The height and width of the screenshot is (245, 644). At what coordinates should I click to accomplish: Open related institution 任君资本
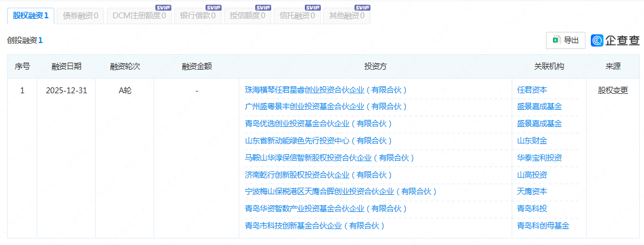coord(532,90)
